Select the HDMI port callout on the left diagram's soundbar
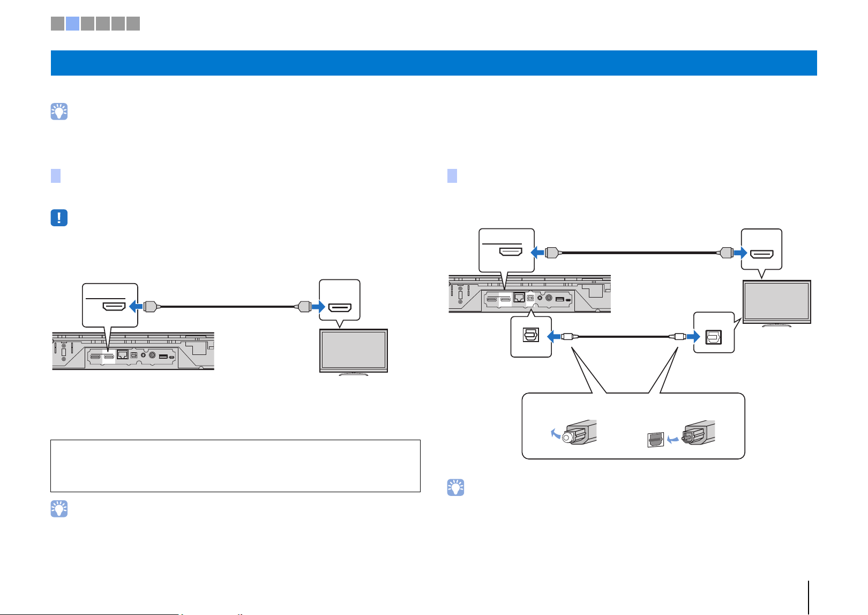868x615 pixels. click(x=110, y=305)
